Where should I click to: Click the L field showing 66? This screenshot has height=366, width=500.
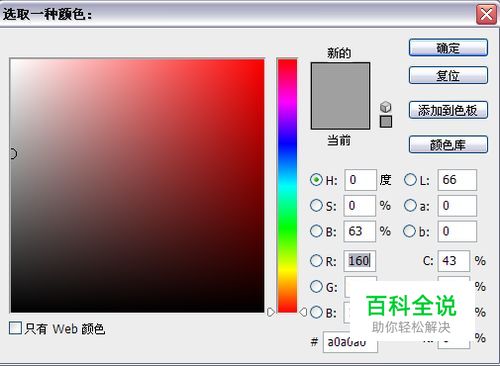point(457,180)
